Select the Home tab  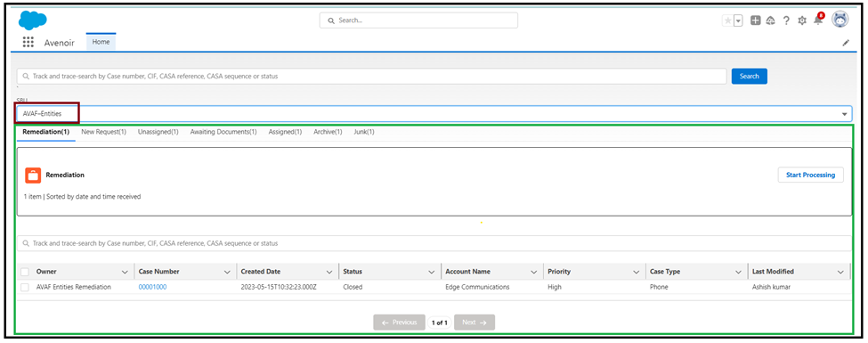click(101, 42)
